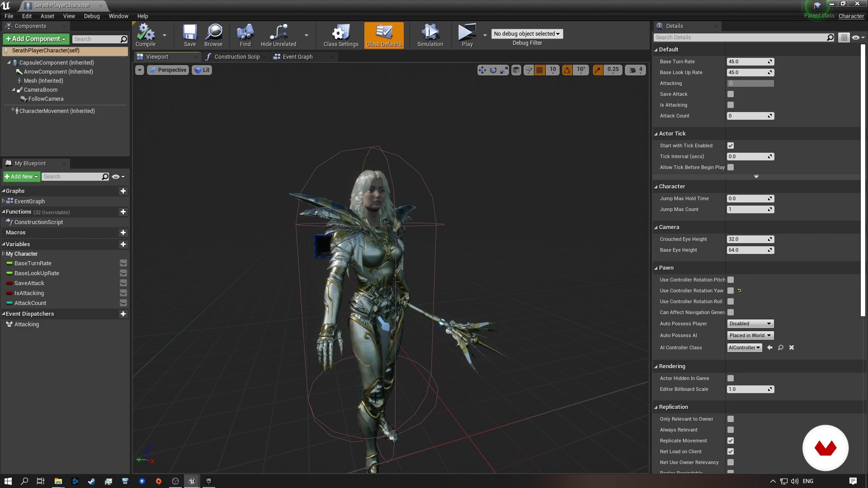The image size is (868, 488).
Task: Check Allow Tick Before Begin Play
Action: (x=731, y=168)
